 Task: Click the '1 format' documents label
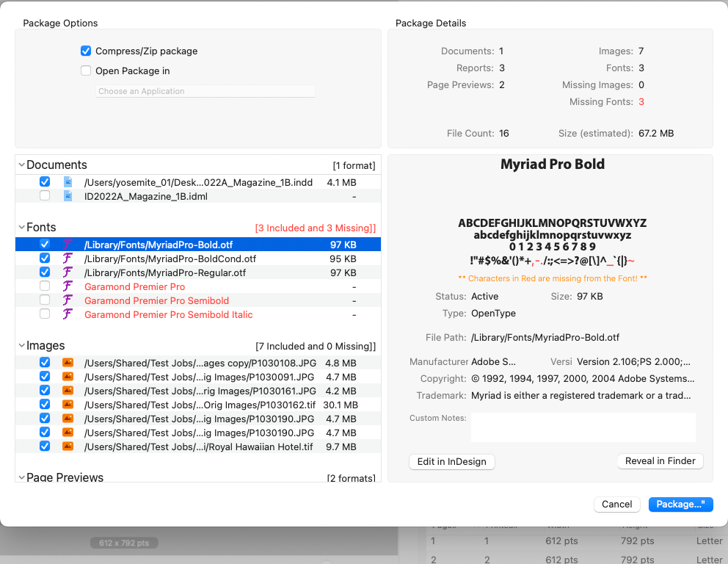354,165
